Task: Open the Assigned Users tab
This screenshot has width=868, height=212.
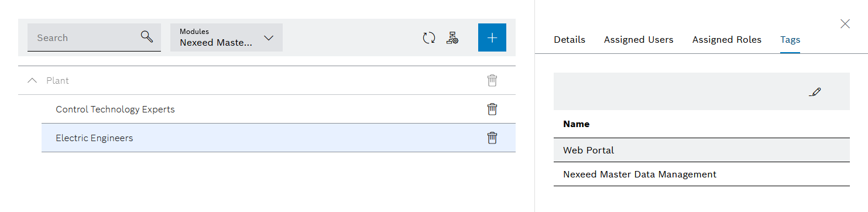Action: 639,40
